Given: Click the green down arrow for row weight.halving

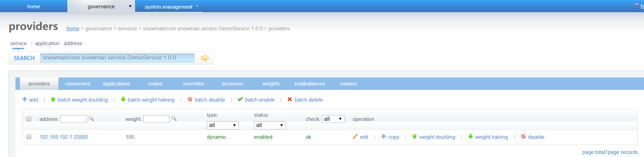Looking at the screenshot, I should [x=470, y=136].
